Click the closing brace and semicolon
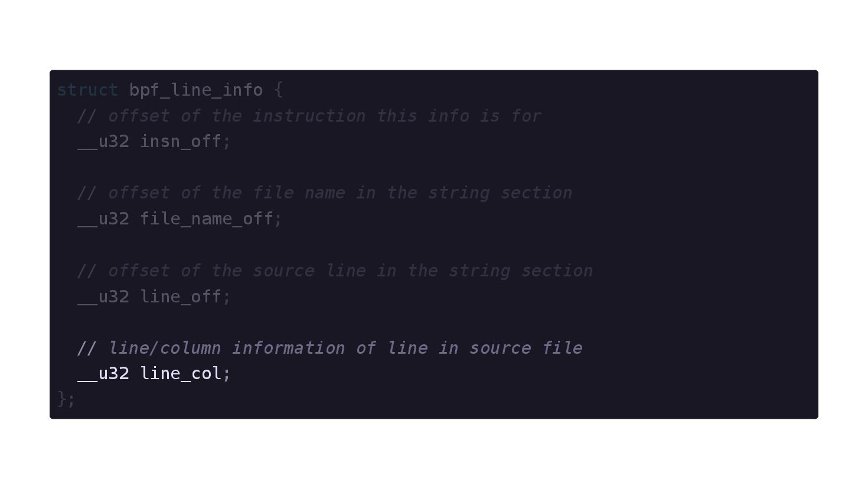The width and height of the screenshot is (868, 489). [66, 399]
